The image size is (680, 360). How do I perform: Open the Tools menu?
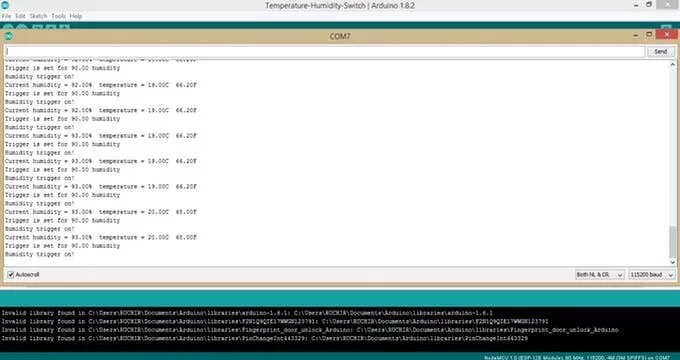[59, 16]
